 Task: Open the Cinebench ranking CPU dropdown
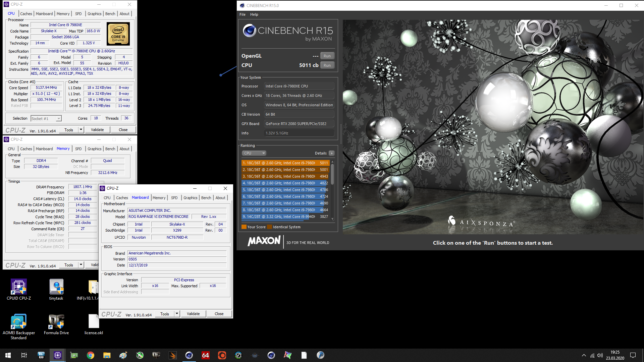pyautogui.click(x=254, y=153)
